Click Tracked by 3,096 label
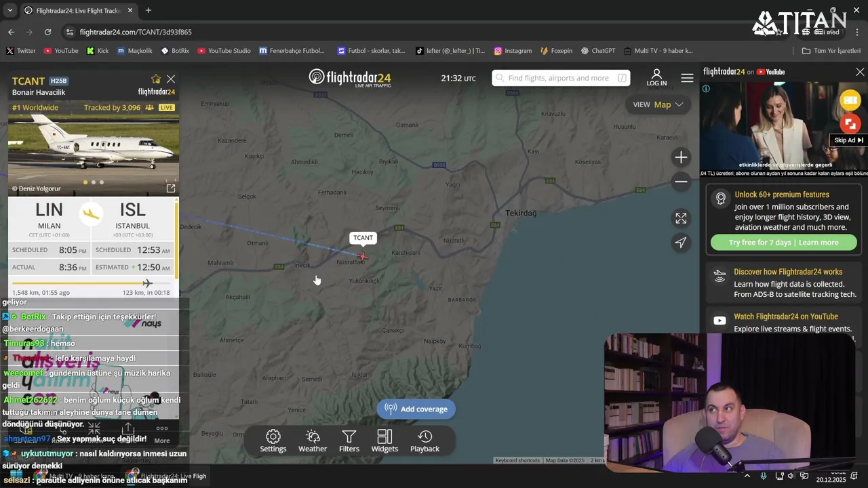The image size is (868, 488). [112, 108]
